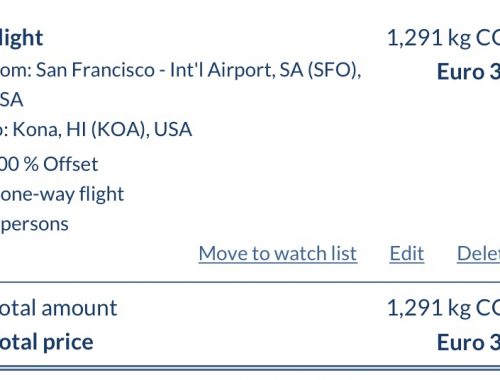Click the (KOA) airport code
This screenshot has width=500, height=380.
[x=120, y=130]
